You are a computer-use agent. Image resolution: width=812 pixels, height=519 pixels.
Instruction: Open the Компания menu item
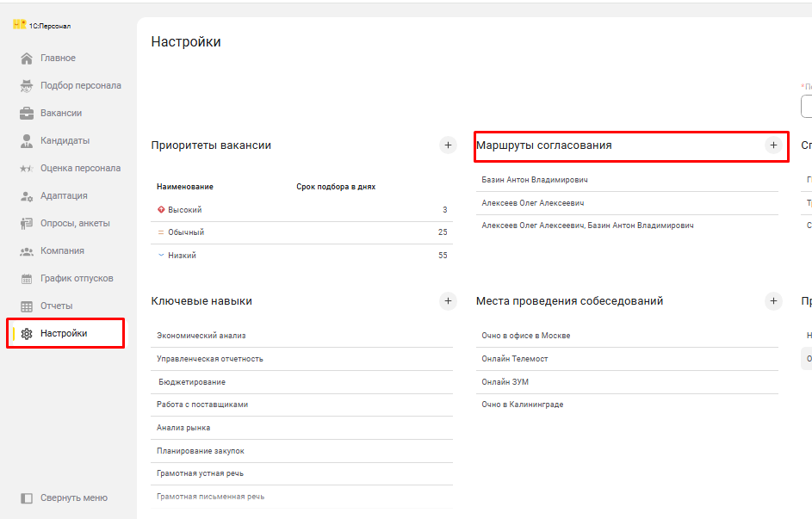pyautogui.click(x=62, y=251)
